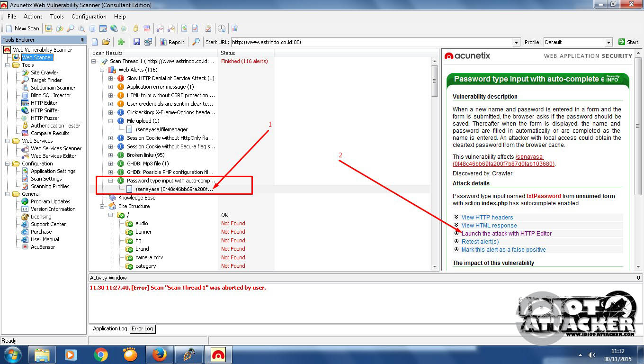The image size is (644, 364).
Task: Save scan results with floppy disk icon
Action: pyautogui.click(x=137, y=42)
